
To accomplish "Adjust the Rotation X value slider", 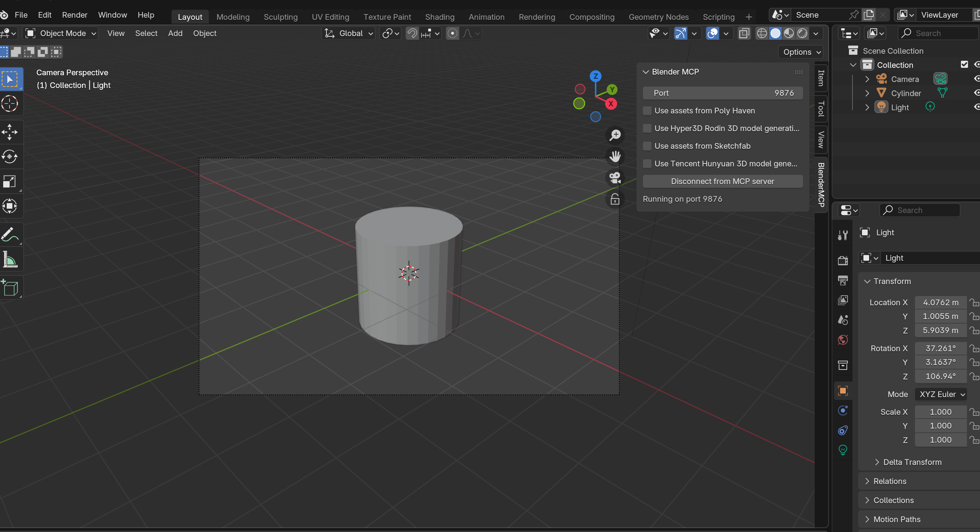I will (940, 348).
